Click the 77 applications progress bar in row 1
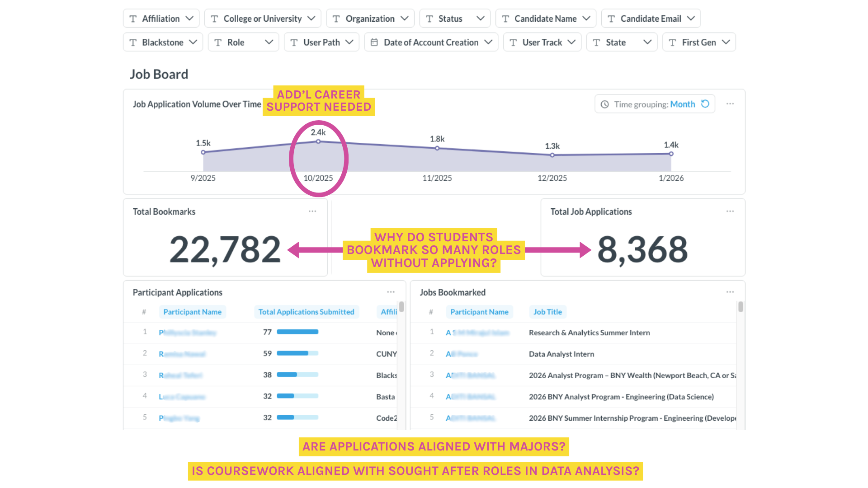This screenshot has width=868, height=488. click(297, 332)
